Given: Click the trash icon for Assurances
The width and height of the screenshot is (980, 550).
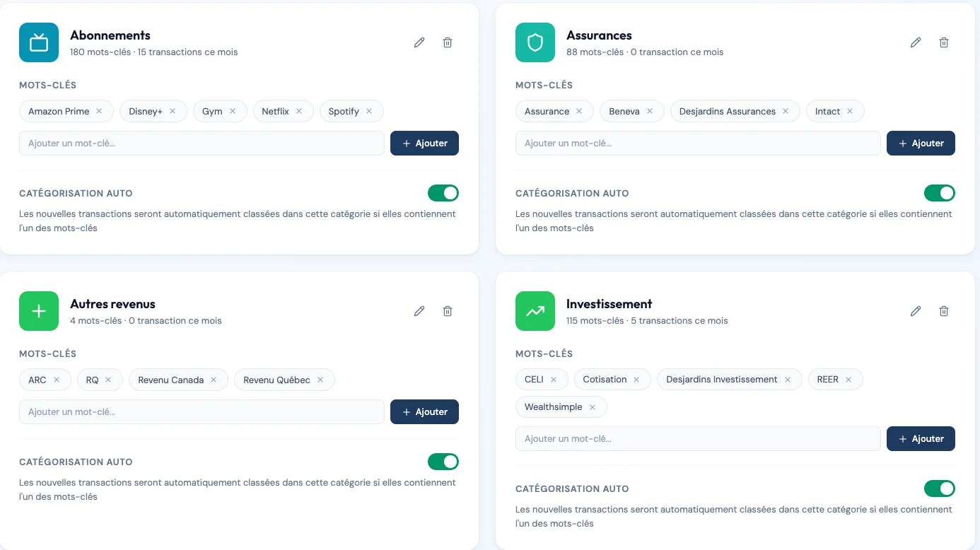Looking at the screenshot, I should [944, 42].
